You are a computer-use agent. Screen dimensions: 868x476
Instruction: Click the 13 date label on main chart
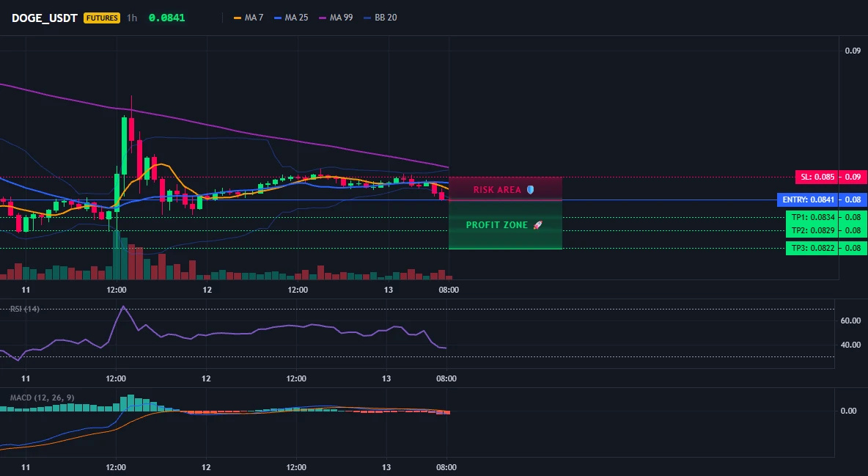388,290
